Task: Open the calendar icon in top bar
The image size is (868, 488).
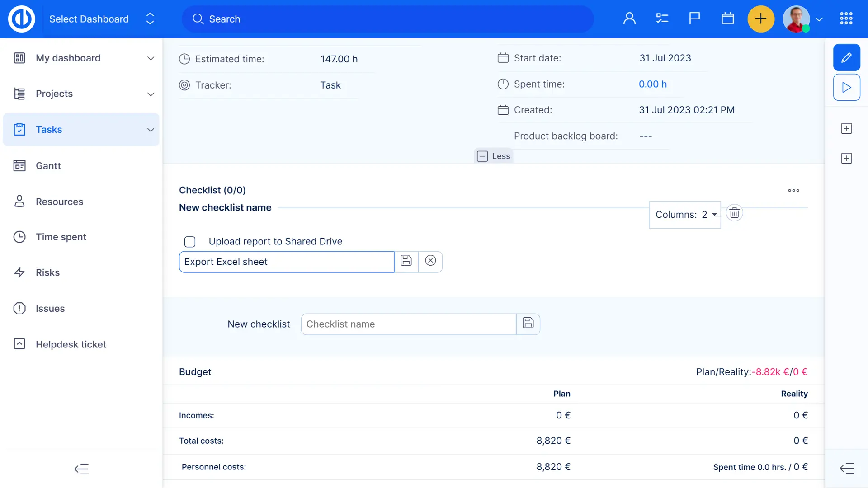Action: 727,19
